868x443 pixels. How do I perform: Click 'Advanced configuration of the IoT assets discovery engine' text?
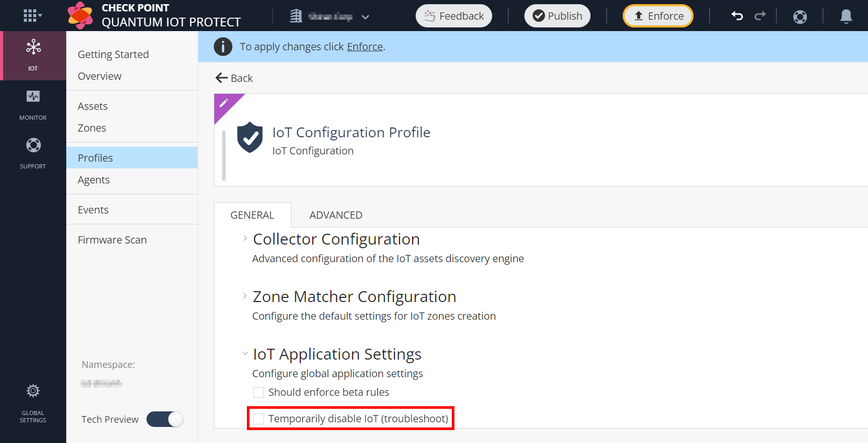coord(388,259)
